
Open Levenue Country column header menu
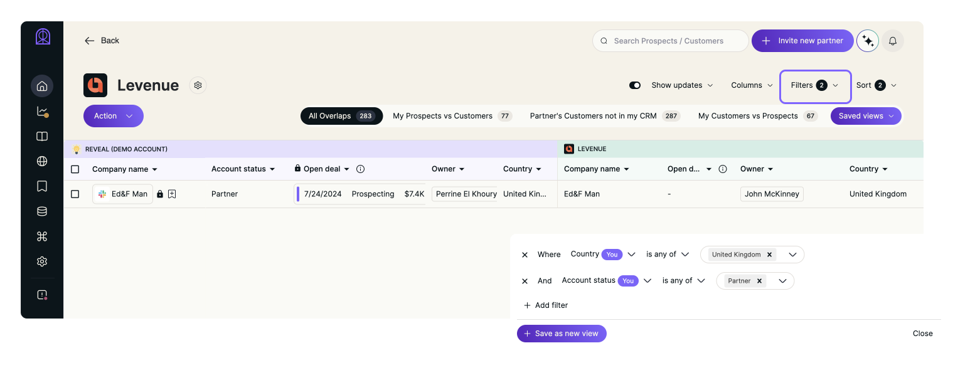tap(868, 169)
